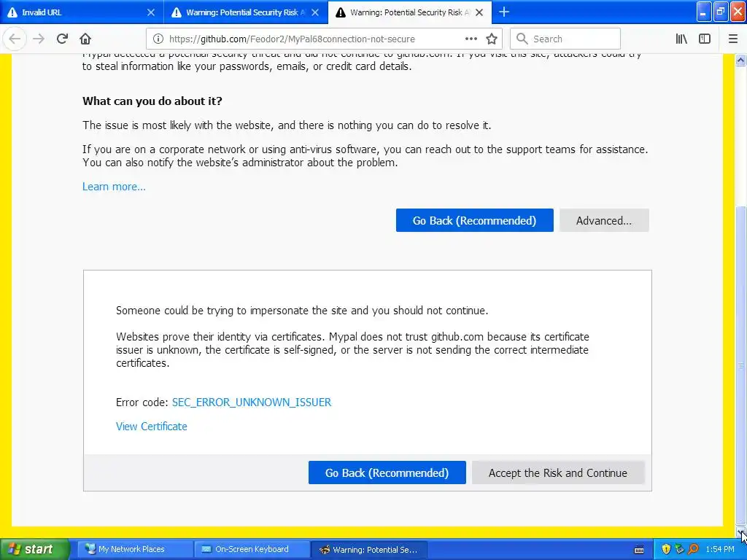
Task: Close the active Warning tab
Action: coord(479,12)
